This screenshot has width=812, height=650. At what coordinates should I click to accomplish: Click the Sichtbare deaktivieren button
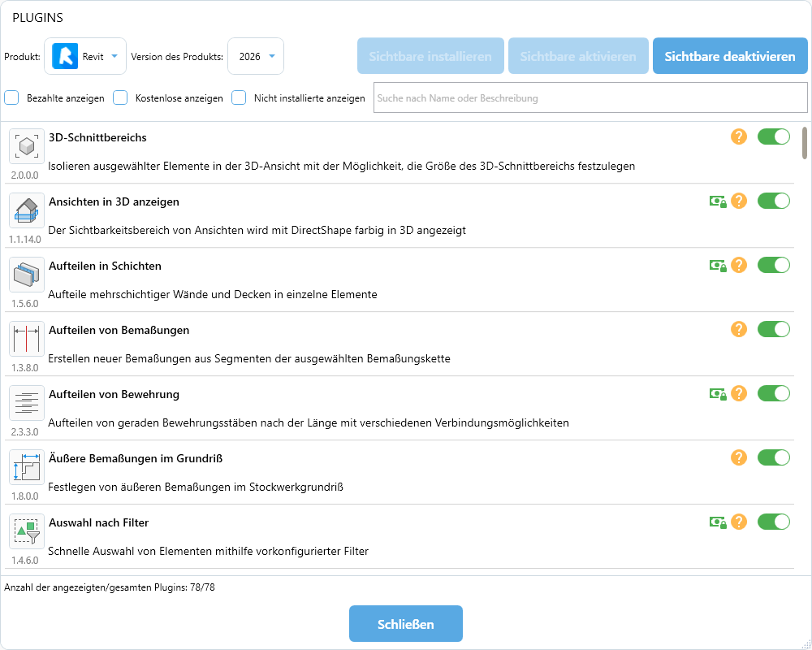coord(730,57)
